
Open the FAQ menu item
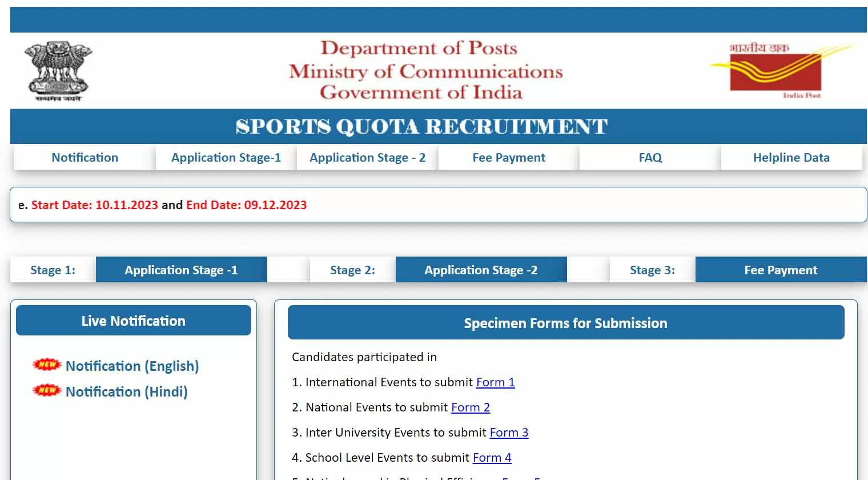pos(650,158)
